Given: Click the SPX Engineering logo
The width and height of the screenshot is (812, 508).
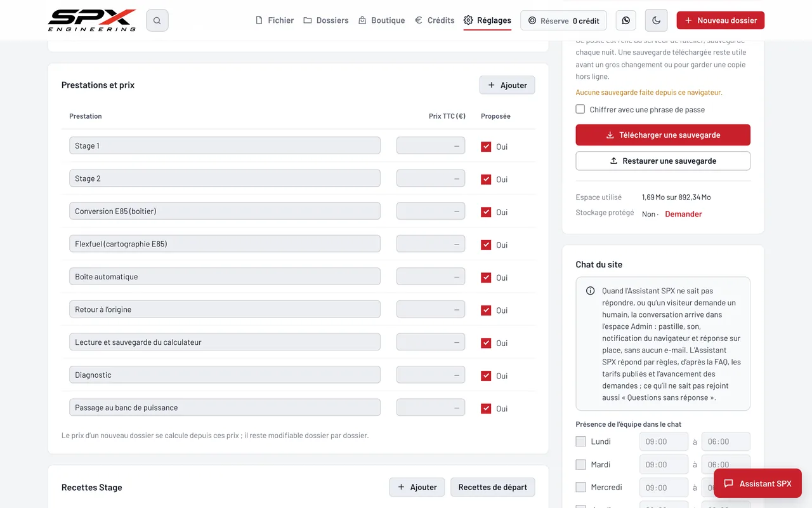Looking at the screenshot, I should click(92, 20).
